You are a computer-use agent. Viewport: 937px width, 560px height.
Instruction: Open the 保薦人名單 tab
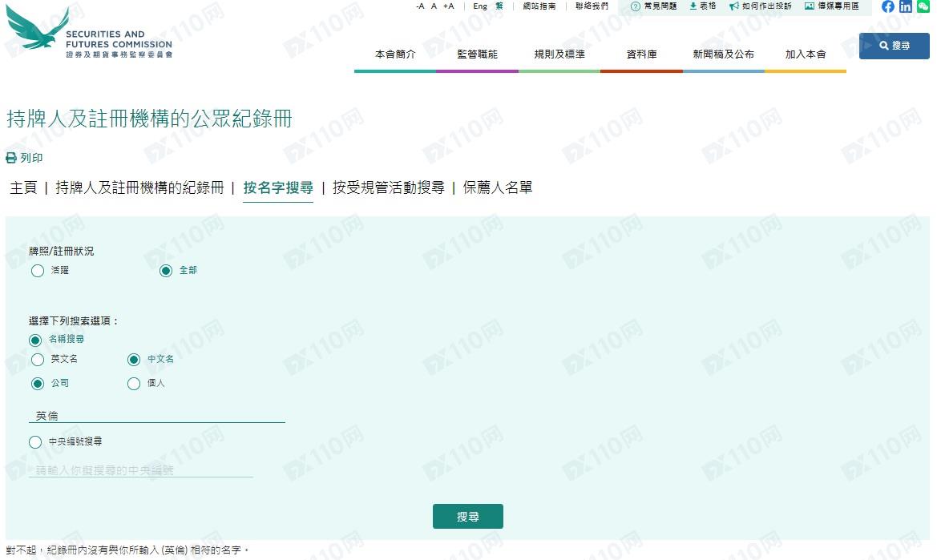pyautogui.click(x=497, y=188)
